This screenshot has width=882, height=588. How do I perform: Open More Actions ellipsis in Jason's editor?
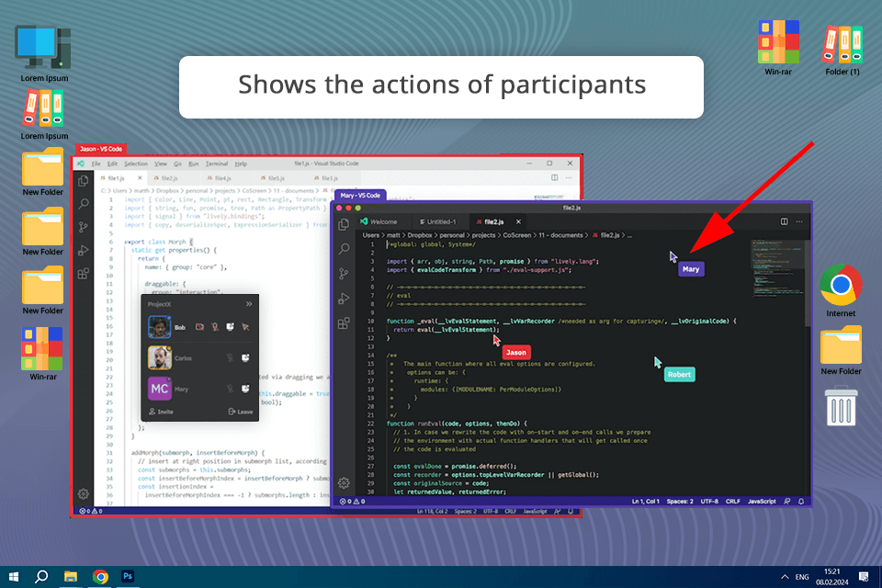[569, 178]
